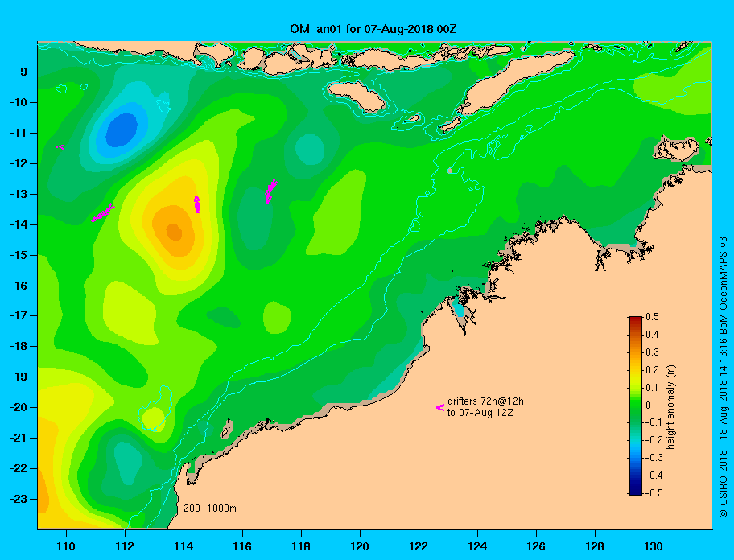Click the colorbar value 0 label
Viewport: 734px width, 560px height.
point(649,406)
